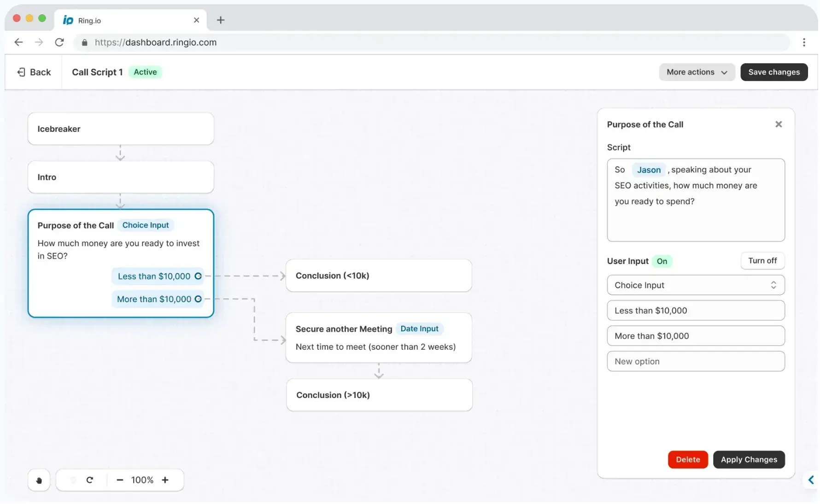The image size is (820, 504).
Task: Click inside the Script text area
Action: (x=696, y=200)
